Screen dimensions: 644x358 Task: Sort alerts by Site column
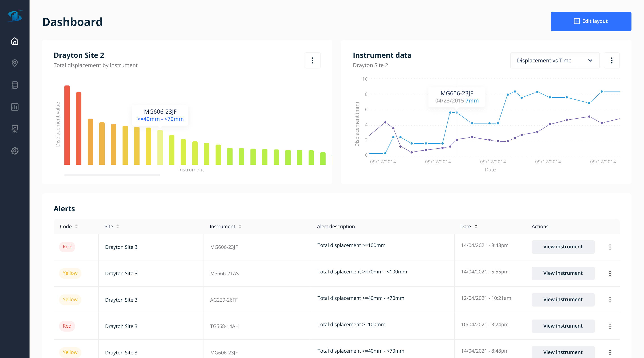click(117, 226)
